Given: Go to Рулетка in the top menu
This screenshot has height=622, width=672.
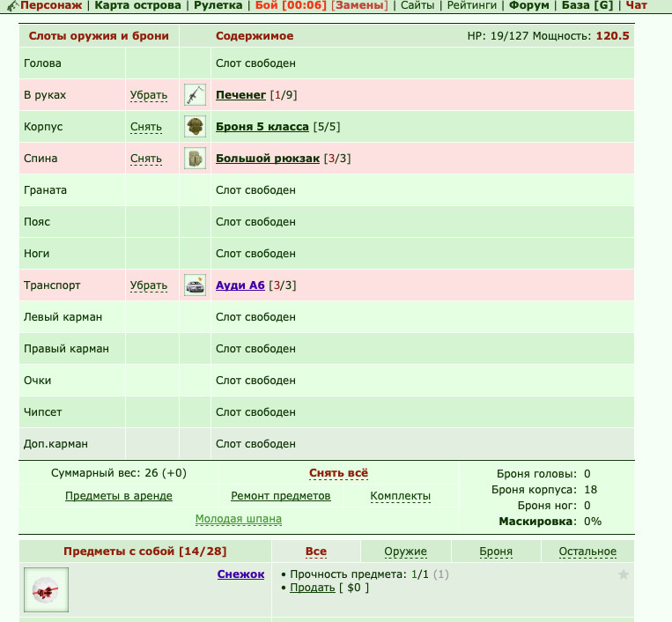Looking at the screenshot, I should 218,5.
